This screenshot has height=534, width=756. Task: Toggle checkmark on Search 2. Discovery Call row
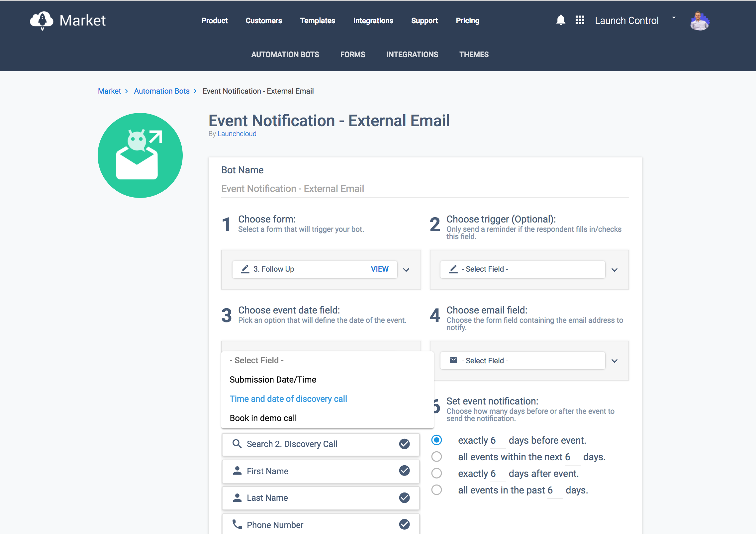pyautogui.click(x=404, y=444)
